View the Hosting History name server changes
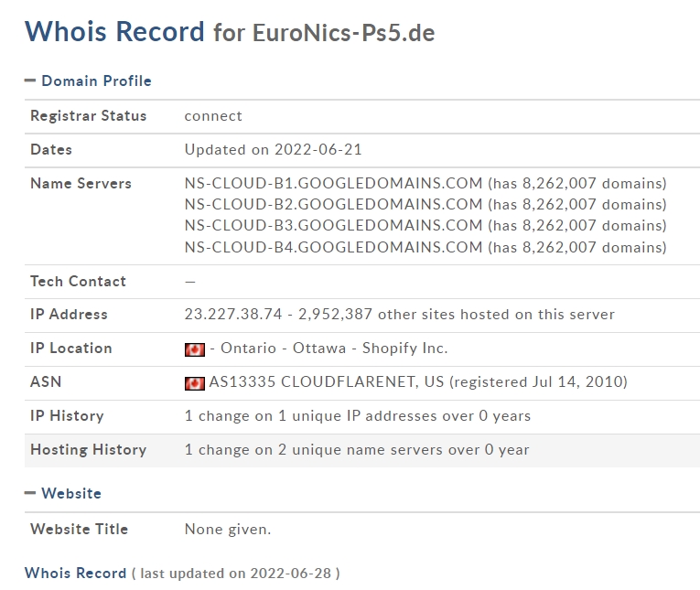The width and height of the screenshot is (700, 590). pos(357,449)
